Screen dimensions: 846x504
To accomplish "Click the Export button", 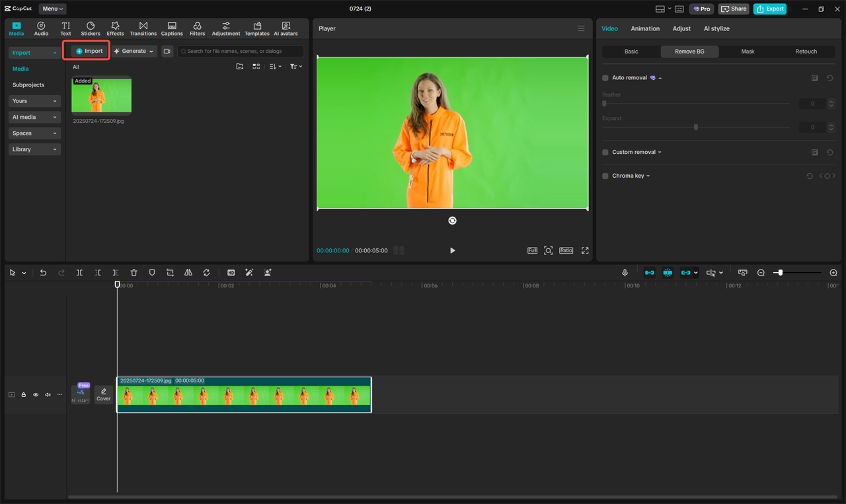I will tap(770, 9).
